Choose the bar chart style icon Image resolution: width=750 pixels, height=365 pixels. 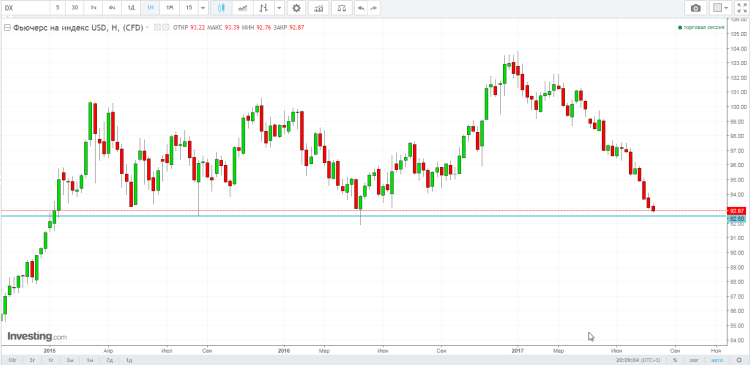[264, 8]
